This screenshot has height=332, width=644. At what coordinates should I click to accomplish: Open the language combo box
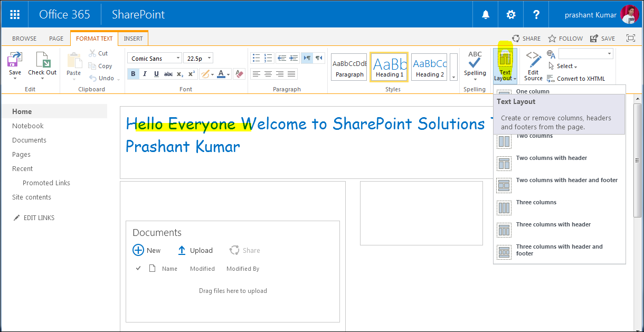[x=586, y=53]
